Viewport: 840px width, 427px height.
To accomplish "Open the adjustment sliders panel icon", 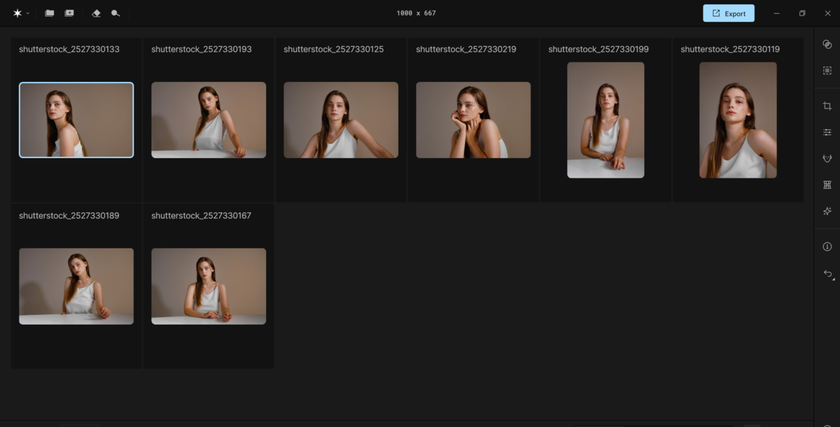I will [827, 132].
